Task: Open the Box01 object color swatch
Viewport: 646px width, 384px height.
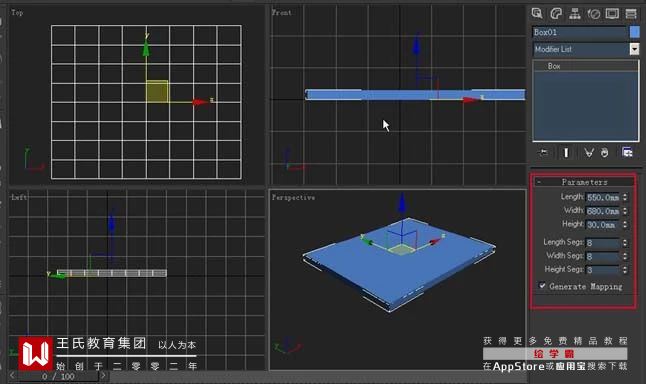Action: pos(634,32)
